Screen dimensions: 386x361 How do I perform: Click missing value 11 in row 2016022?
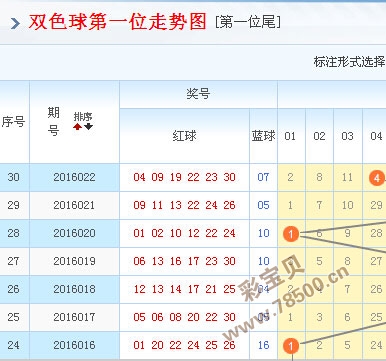347,177
